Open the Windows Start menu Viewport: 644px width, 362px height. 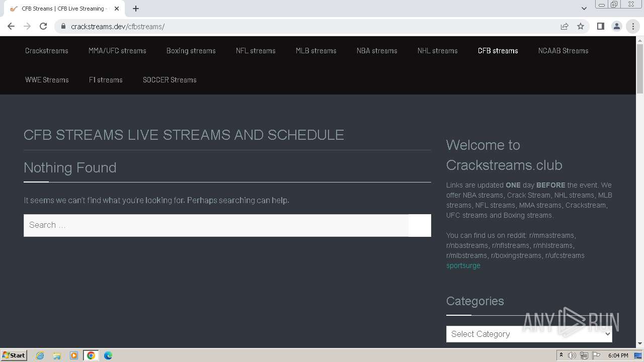point(14,355)
